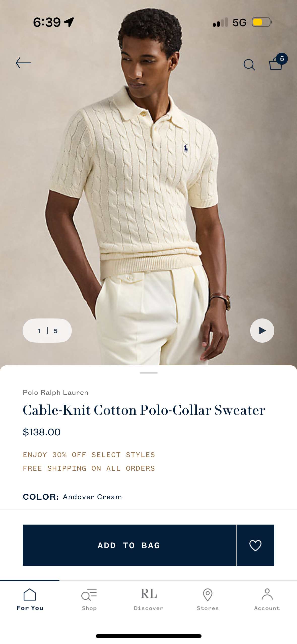Open shopping bag with 5 items
297x644 pixels.
point(278,62)
